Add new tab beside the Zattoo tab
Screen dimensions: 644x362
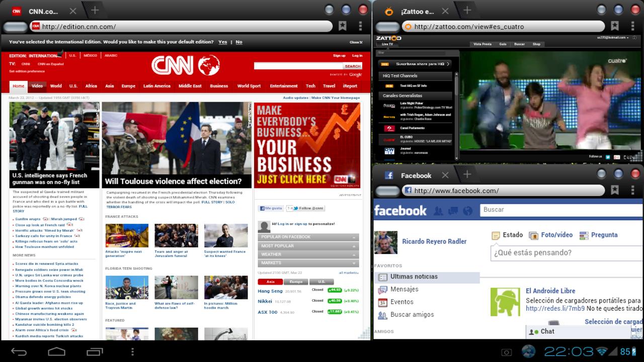tap(467, 11)
